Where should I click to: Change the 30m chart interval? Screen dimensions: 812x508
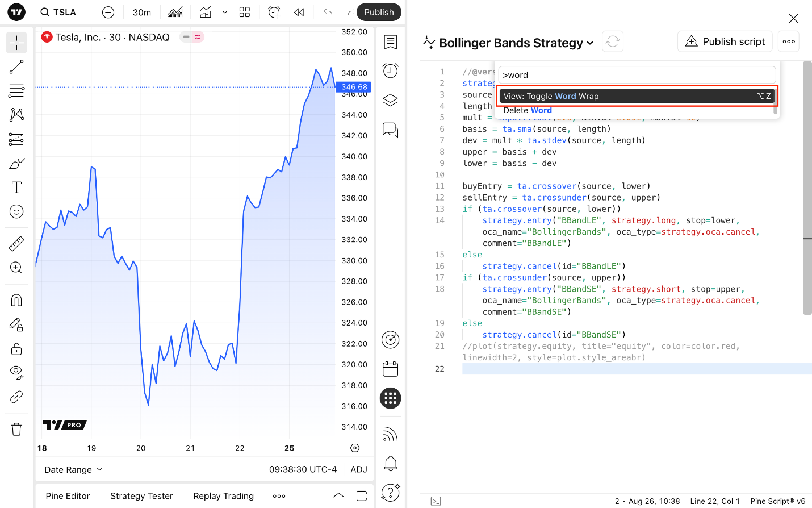tap(142, 12)
